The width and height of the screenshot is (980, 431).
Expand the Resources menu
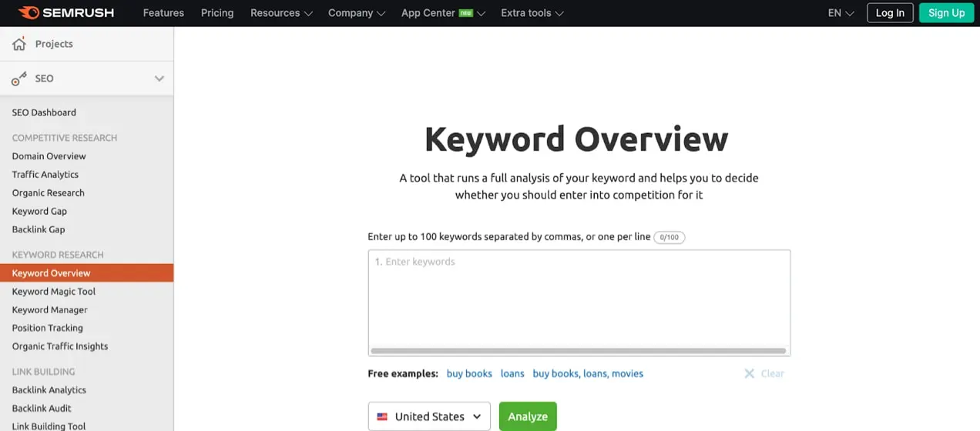(281, 13)
